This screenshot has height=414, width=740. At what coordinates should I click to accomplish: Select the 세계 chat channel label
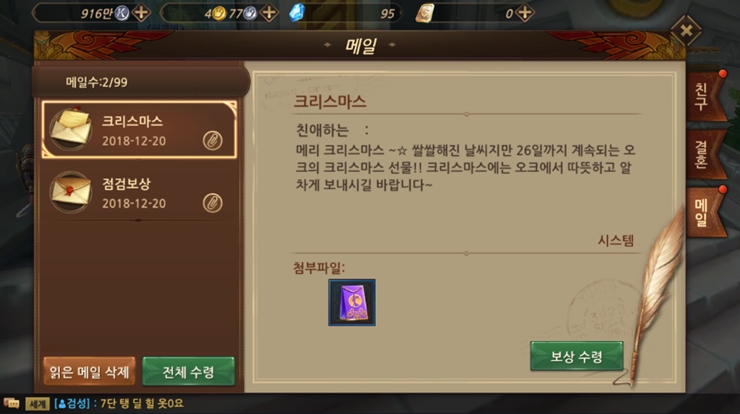(x=37, y=404)
